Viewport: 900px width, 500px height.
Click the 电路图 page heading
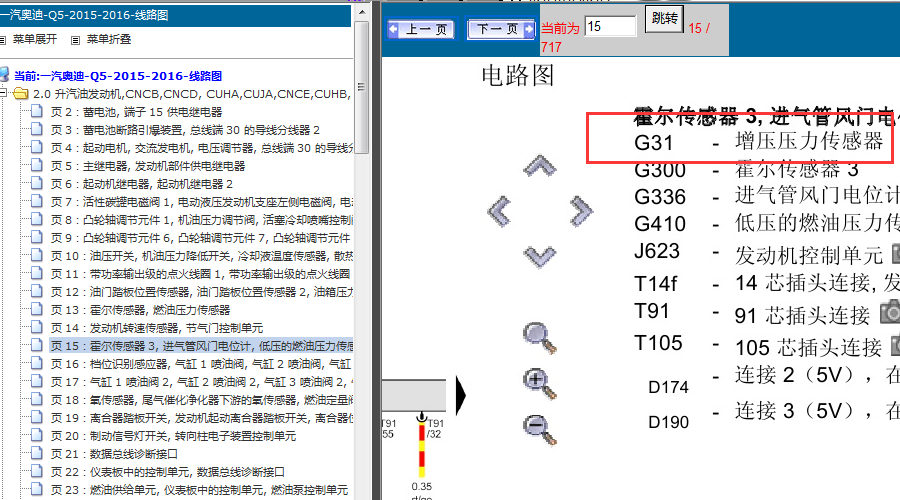[x=518, y=75]
